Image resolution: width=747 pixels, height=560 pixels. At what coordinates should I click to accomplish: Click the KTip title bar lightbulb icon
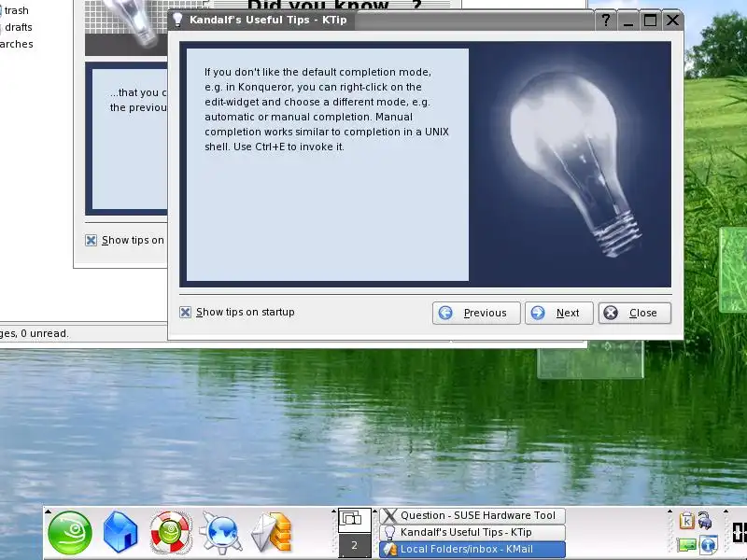coord(177,20)
